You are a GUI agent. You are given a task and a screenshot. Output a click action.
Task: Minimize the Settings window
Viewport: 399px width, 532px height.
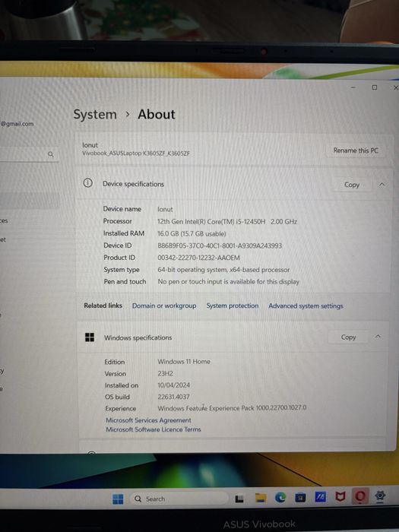(x=353, y=87)
